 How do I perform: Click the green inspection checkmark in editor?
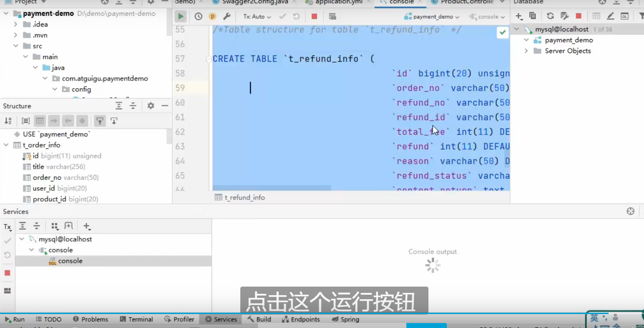point(503,32)
